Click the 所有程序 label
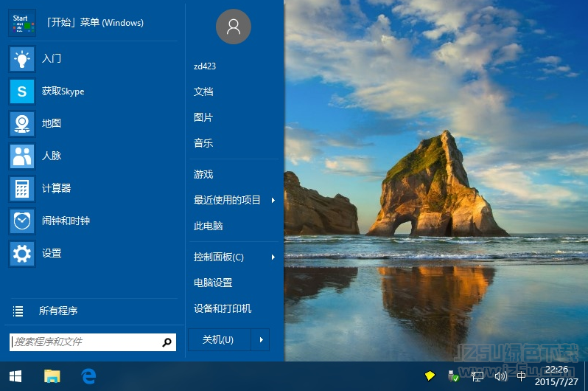This screenshot has width=588, height=391. (58, 311)
